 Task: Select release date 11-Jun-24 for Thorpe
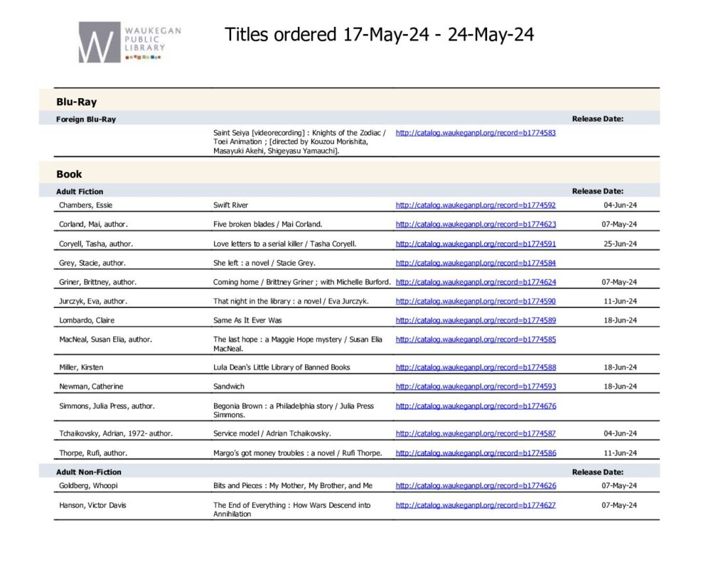(620, 453)
